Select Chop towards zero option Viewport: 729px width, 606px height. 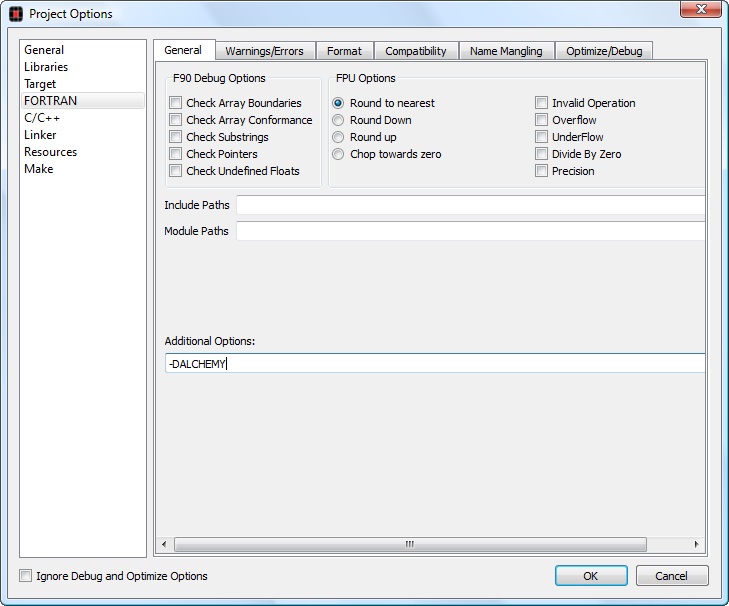(x=338, y=154)
